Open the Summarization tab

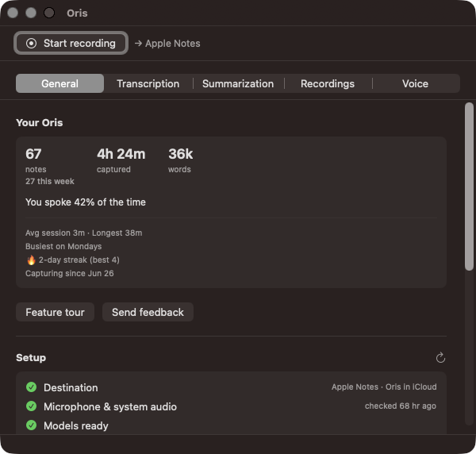[238, 83]
